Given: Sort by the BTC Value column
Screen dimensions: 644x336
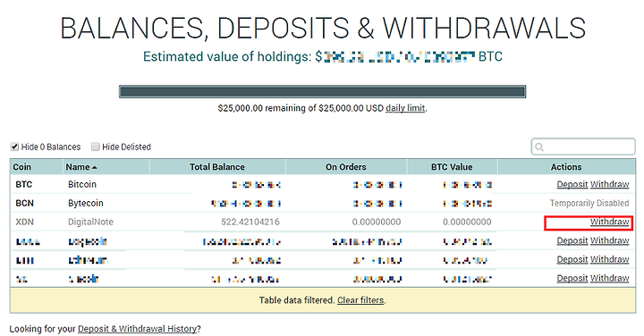Looking at the screenshot, I should pyautogui.click(x=452, y=167).
